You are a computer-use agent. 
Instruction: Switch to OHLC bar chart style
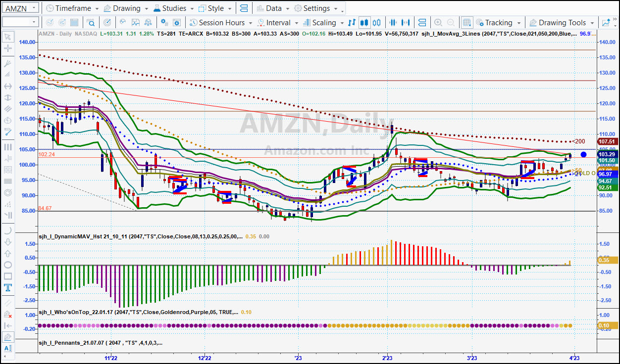[352, 22]
